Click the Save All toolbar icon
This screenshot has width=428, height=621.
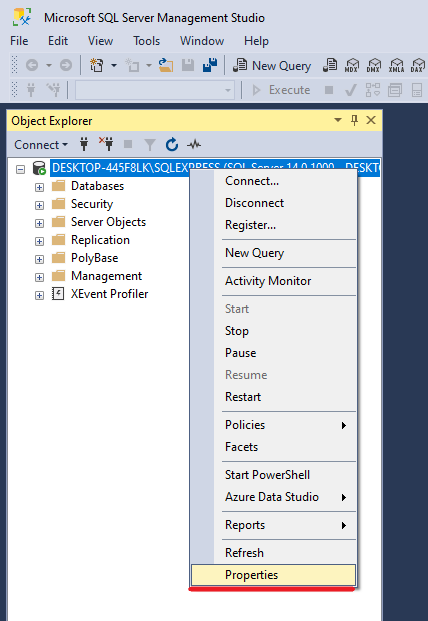coord(210,65)
